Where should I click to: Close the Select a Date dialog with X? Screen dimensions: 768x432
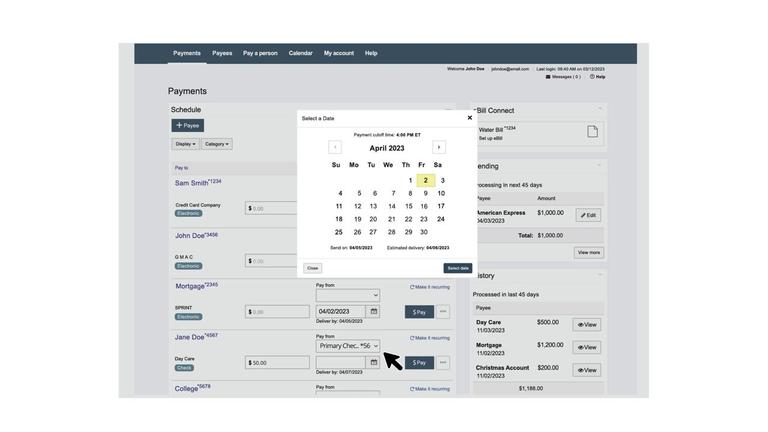tap(470, 118)
